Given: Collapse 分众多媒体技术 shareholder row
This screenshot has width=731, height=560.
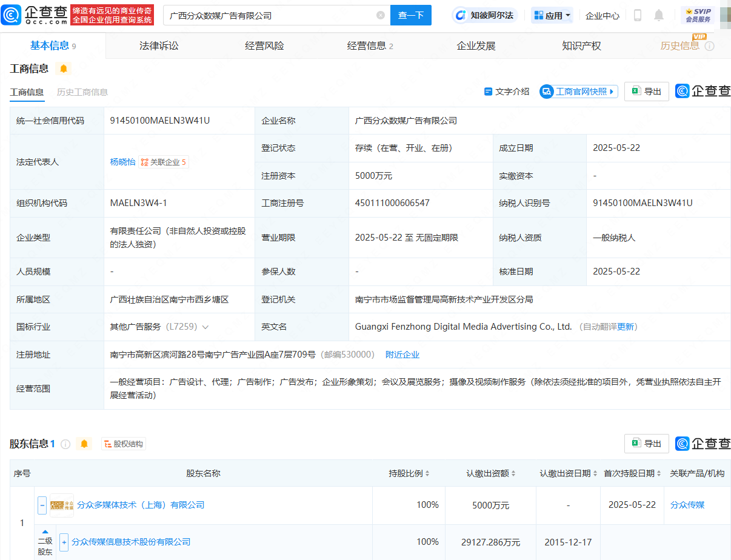Looking at the screenshot, I should coord(42,505).
